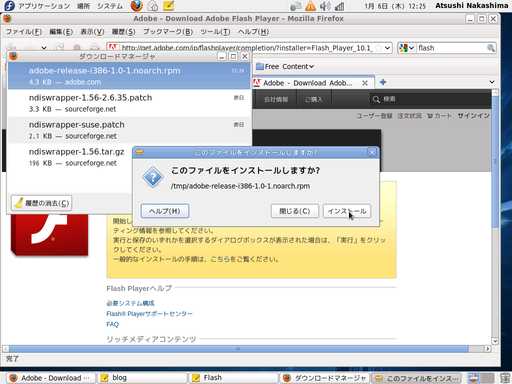Click the cart link on Adobe page
The height and width of the screenshot is (384, 512).
point(440,116)
